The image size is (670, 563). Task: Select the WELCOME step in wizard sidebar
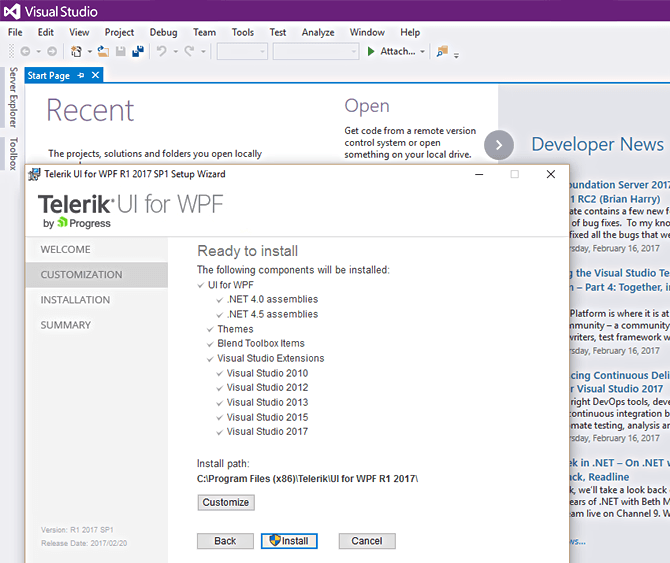pyautogui.click(x=65, y=250)
